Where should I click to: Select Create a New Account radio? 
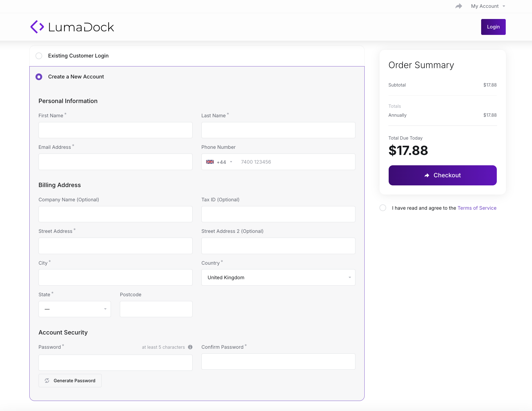[39, 77]
